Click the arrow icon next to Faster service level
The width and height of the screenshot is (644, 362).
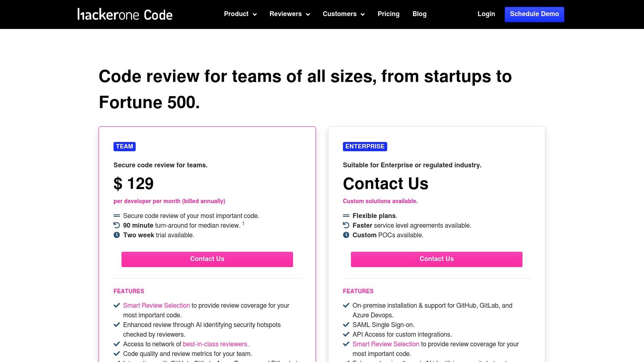(x=346, y=225)
